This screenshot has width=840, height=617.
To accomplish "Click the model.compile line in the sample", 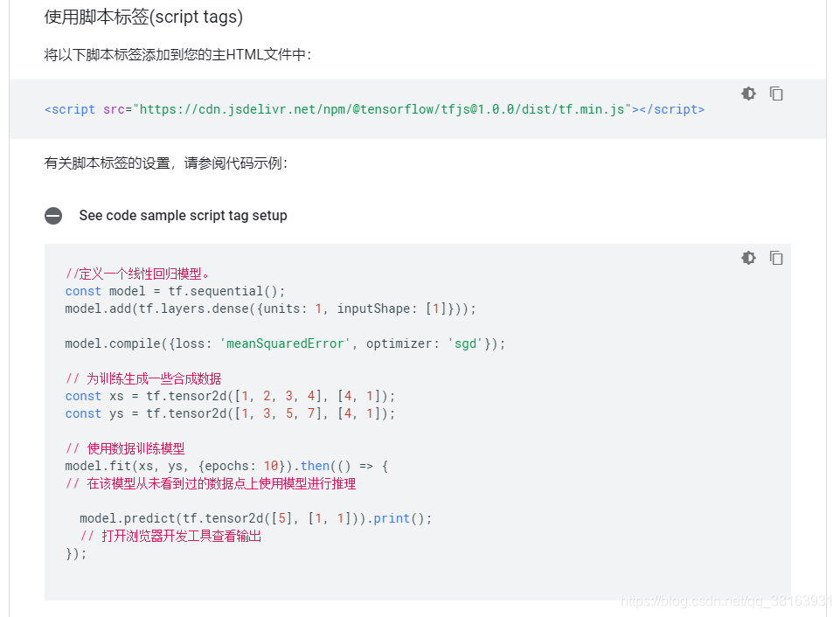I will [284, 343].
